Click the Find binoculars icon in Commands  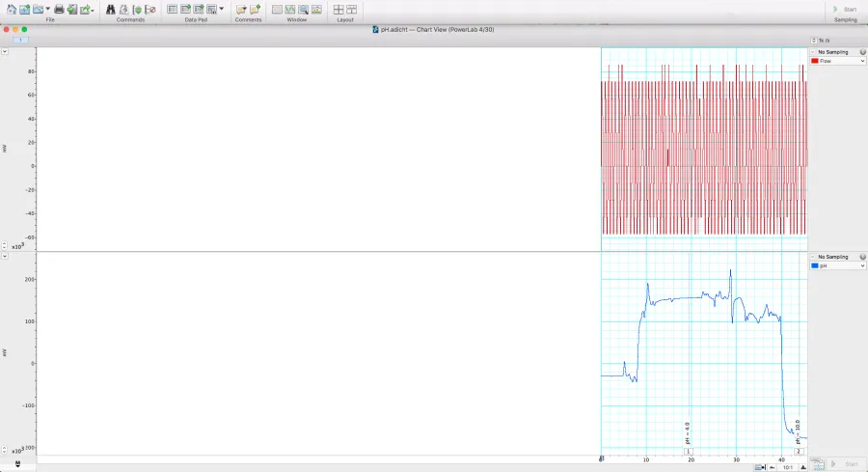(x=110, y=9)
